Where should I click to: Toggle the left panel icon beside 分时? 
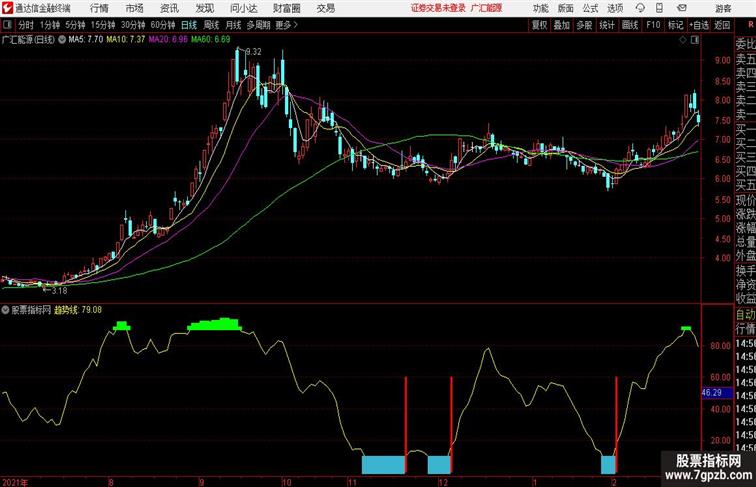(x=7, y=25)
